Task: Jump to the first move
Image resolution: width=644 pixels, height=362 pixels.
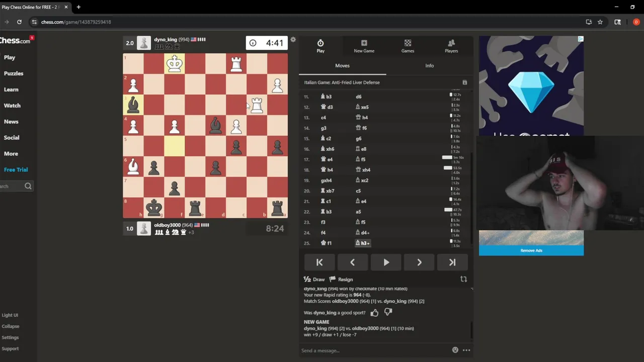Action: (319, 262)
